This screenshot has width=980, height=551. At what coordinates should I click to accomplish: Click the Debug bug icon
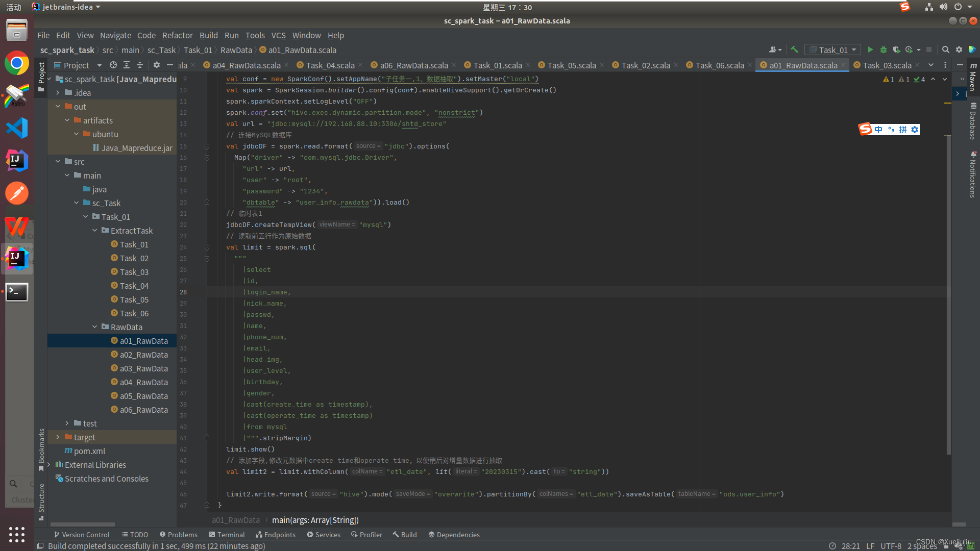click(x=884, y=49)
